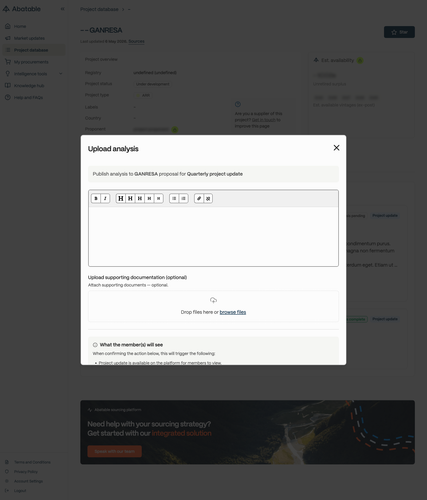Click the Help and FAQs question icon
This screenshot has width=427, height=500.
8,97
